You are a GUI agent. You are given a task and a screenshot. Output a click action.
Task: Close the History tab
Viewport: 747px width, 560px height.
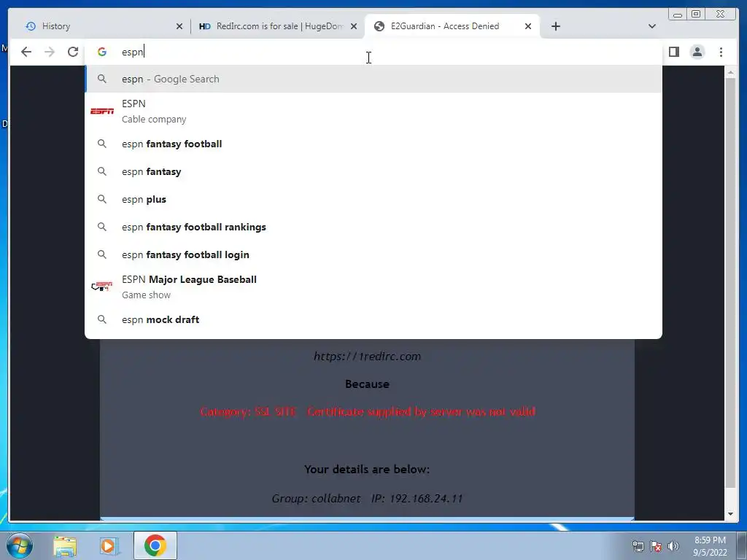[179, 26]
